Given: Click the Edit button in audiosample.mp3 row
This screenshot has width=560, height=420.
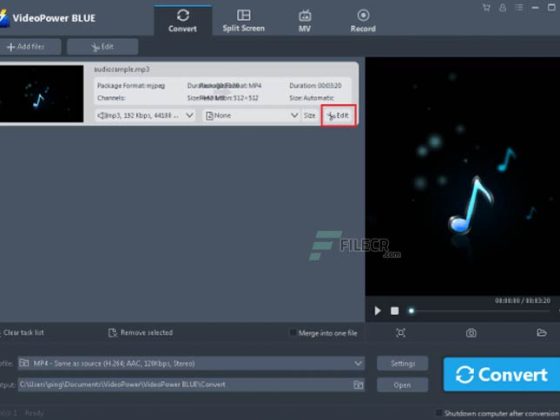Looking at the screenshot, I should [339, 115].
